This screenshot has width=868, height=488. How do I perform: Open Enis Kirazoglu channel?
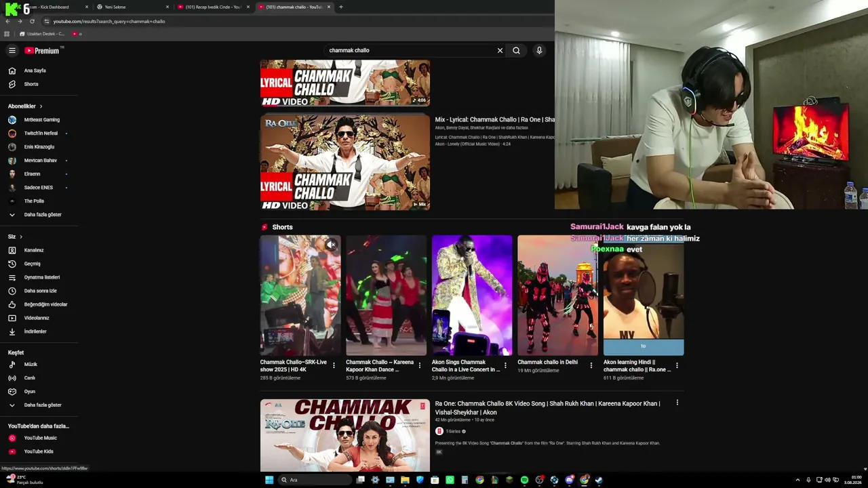pos(39,147)
